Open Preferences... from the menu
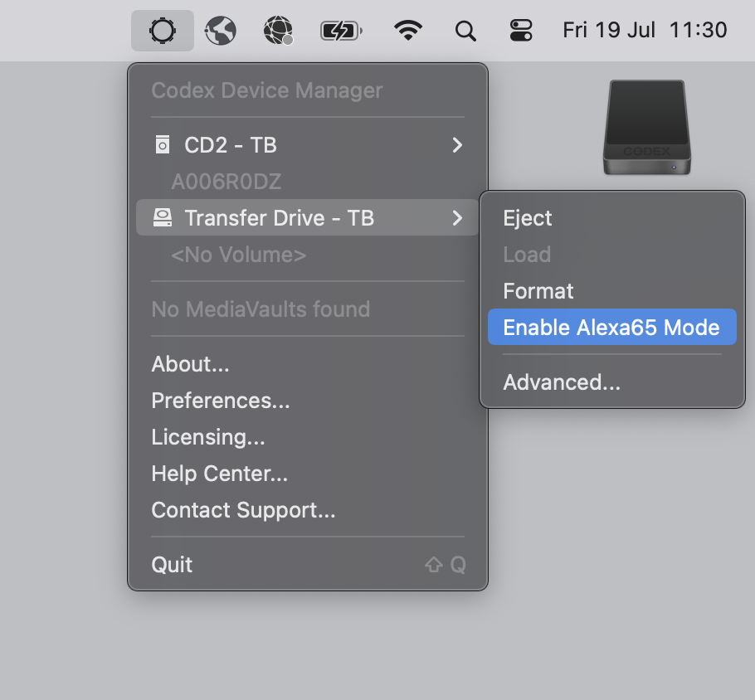Viewport: 755px width, 700px height. click(x=221, y=401)
